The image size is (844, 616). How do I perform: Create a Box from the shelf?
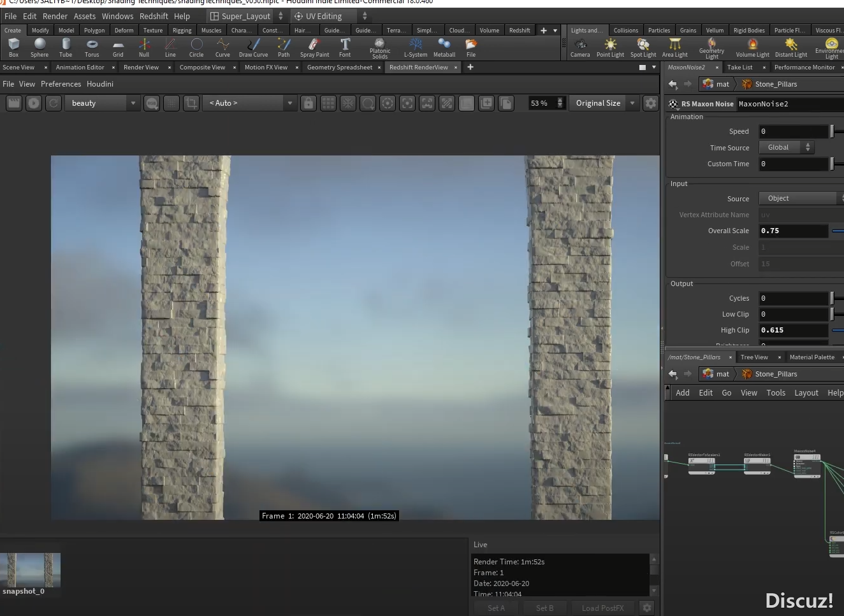click(13, 48)
